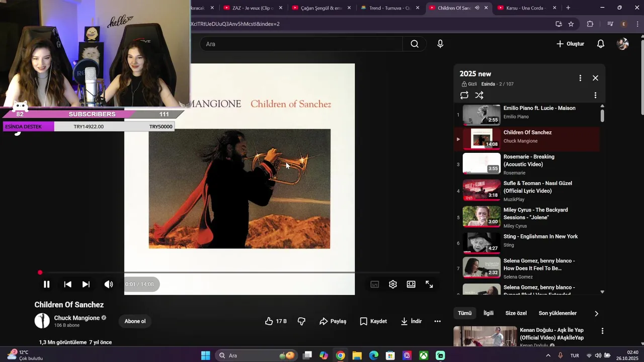Skip to next video in playlist
Screen dimensions: 644x362
[x=86, y=284]
